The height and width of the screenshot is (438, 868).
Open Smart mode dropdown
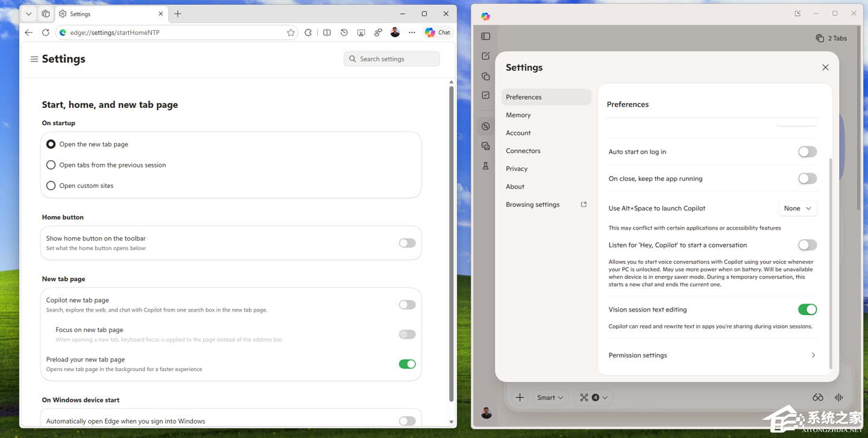click(550, 398)
